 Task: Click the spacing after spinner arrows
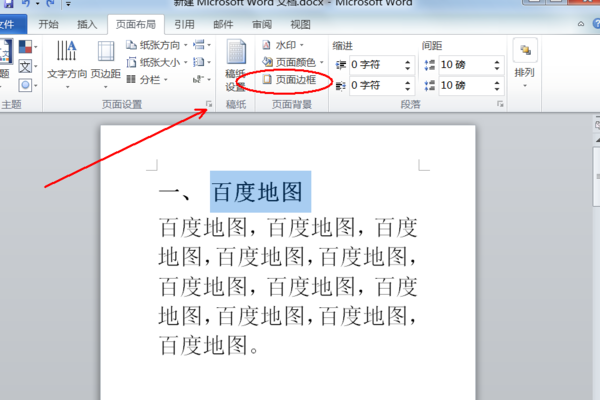(x=497, y=85)
